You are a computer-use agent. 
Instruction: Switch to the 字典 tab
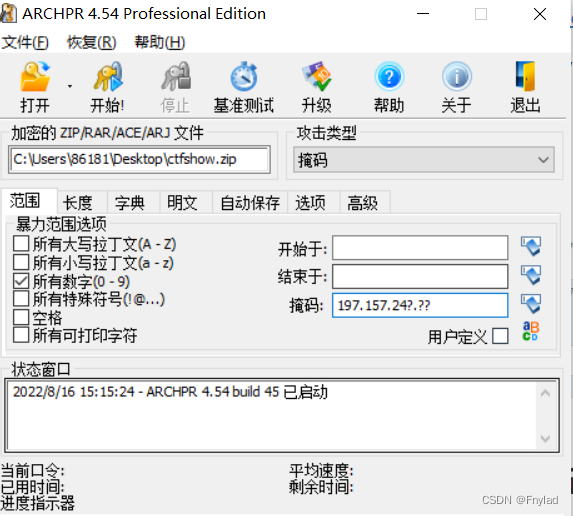134,202
